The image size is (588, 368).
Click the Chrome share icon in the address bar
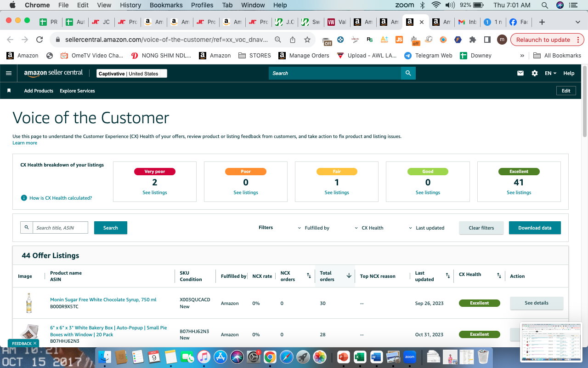(293, 40)
